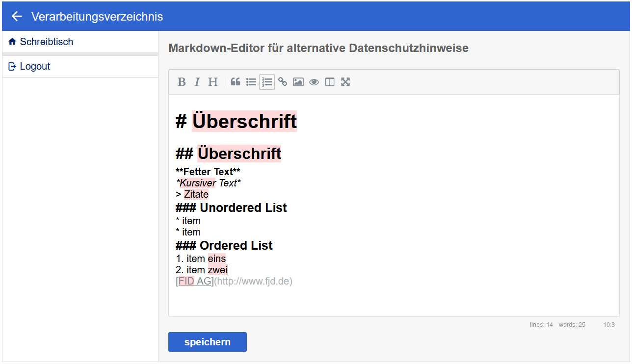Apply heading style with H icon
The width and height of the screenshot is (632, 364).
click(x=212, y=82)
